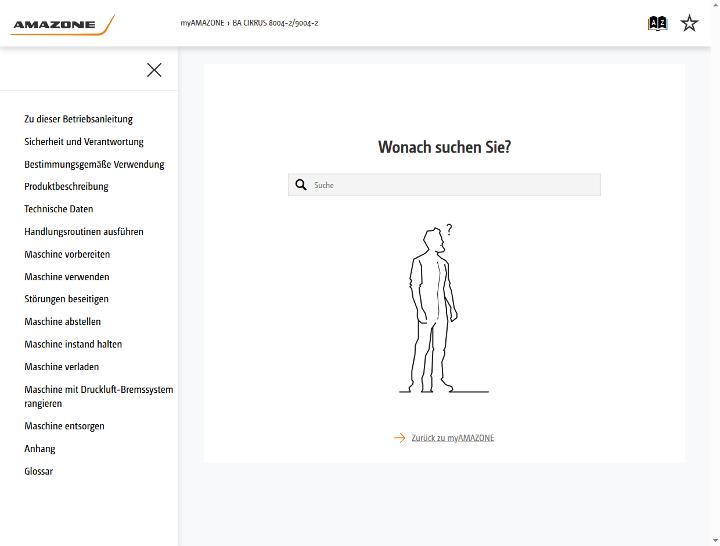Choose Maschine mit Druckluft-Bremssystem rangieren
Viewport: 720px width, 546px height.
99,396
